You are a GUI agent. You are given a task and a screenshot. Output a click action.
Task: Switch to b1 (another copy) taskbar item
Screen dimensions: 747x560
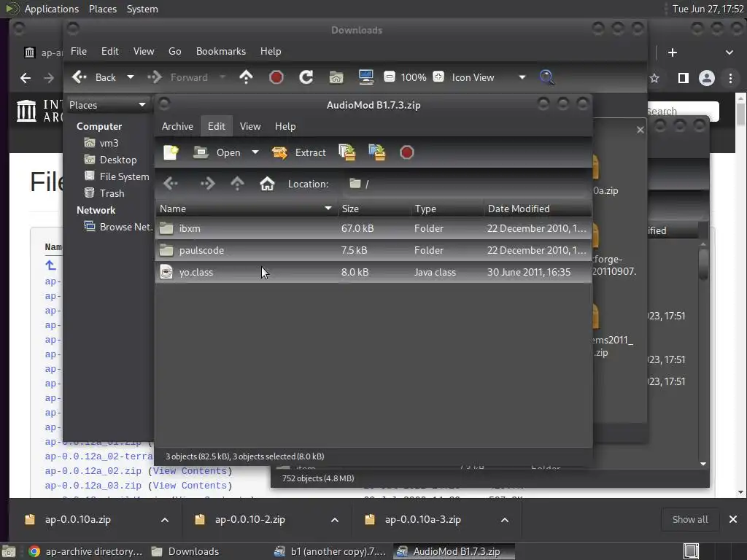click(330, 551)
